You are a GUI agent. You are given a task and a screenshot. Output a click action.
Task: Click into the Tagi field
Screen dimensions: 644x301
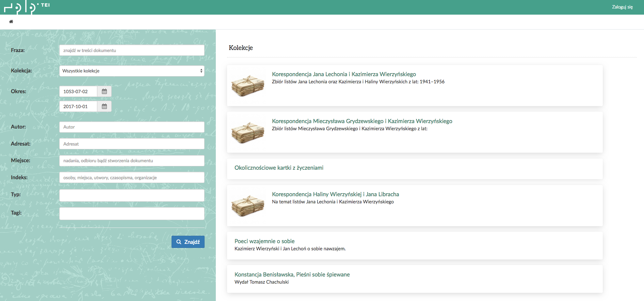(132, 214)
